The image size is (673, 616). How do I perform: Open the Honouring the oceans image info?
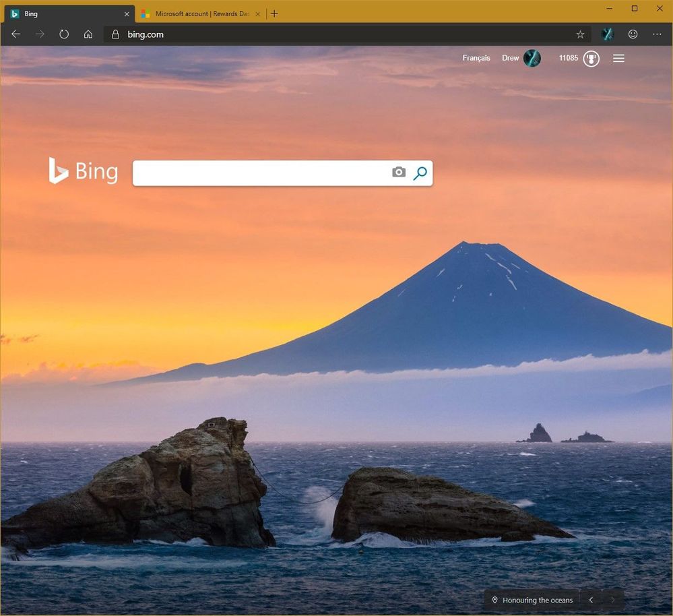(532, 600)
